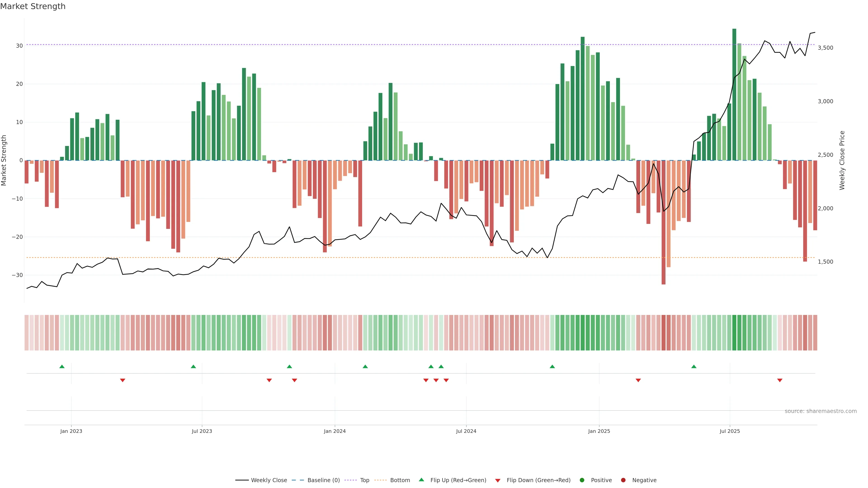The image size is (868, 488).
Task: Click Flip Up green triangle legend icon
Action: [421, 480]
